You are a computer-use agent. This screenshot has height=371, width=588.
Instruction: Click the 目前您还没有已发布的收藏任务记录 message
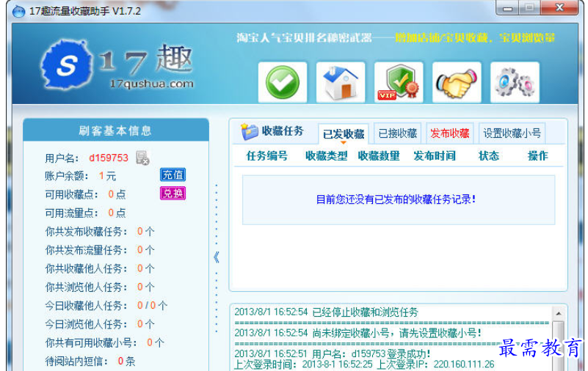pyautogui.click(x=396, y=199)
